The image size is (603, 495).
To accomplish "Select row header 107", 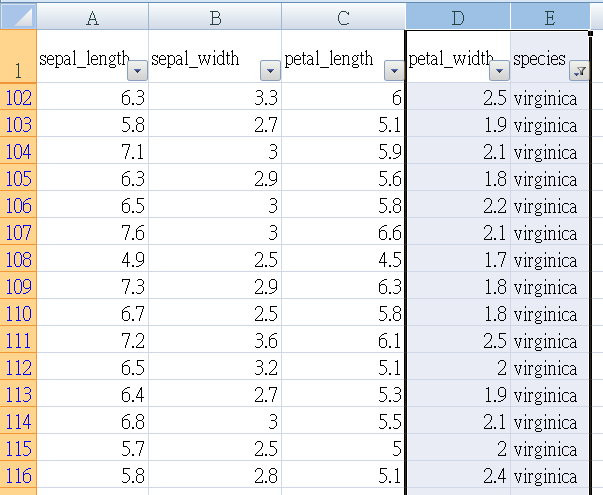I will coord(18,231).
